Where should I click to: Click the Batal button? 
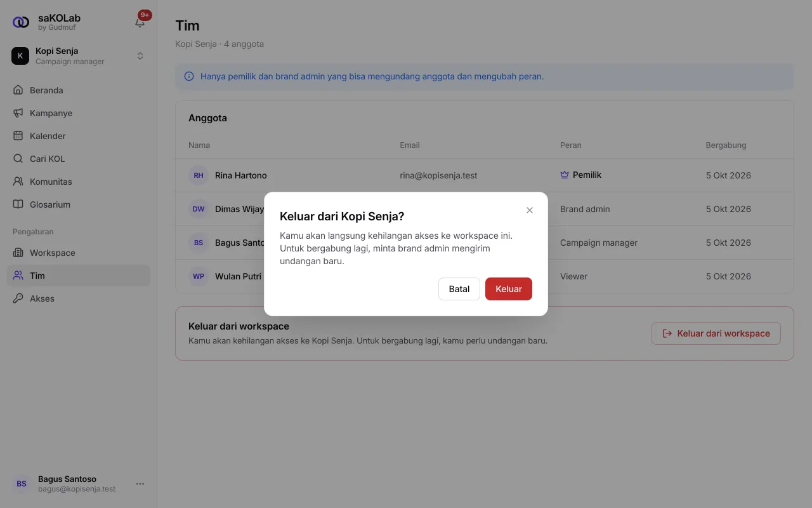coord(459,289)
